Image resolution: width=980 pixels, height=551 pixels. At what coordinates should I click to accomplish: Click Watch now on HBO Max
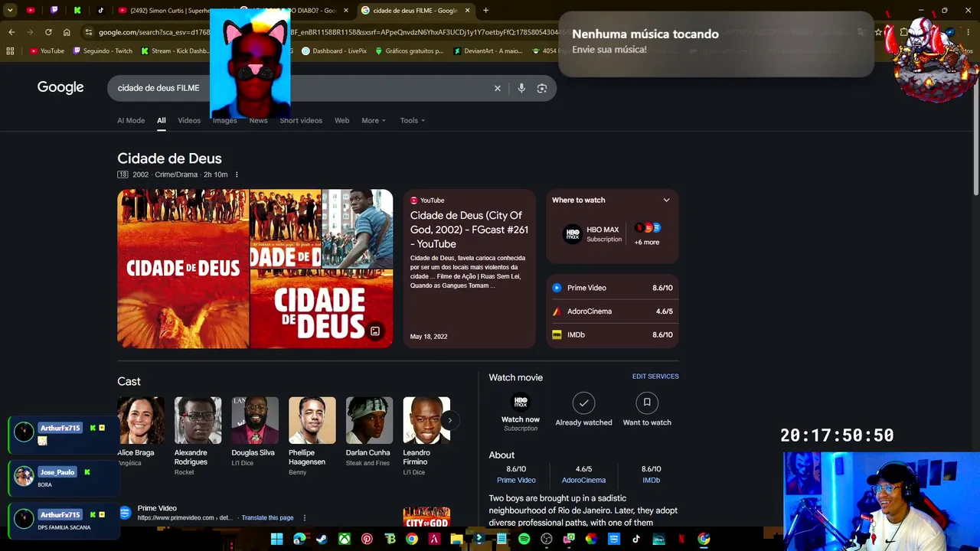coord(521,412)
